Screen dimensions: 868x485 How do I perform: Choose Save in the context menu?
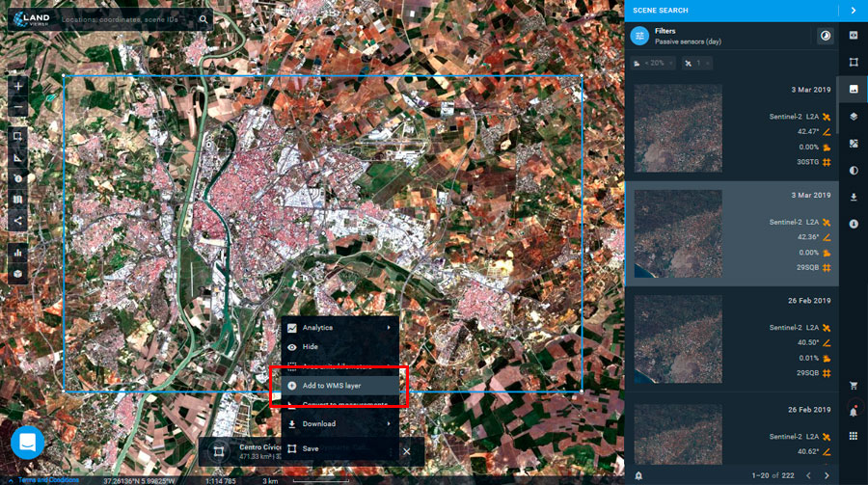pos(339,448)
